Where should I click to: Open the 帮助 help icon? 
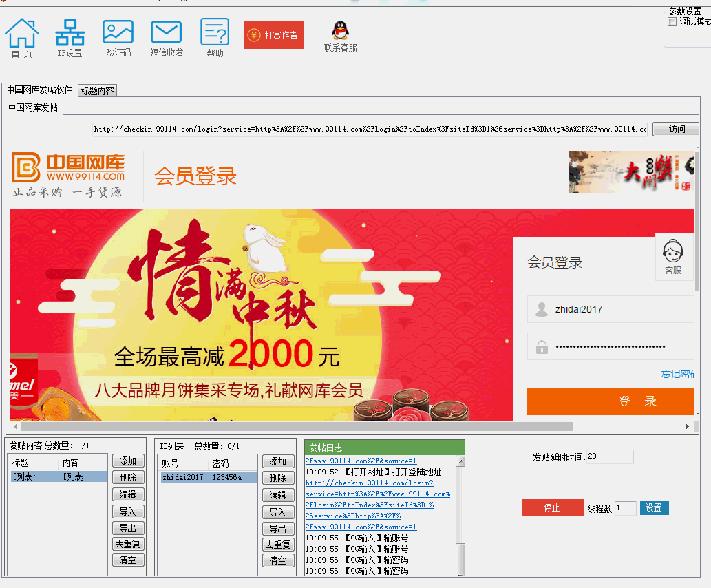click(x=215, y=38)
